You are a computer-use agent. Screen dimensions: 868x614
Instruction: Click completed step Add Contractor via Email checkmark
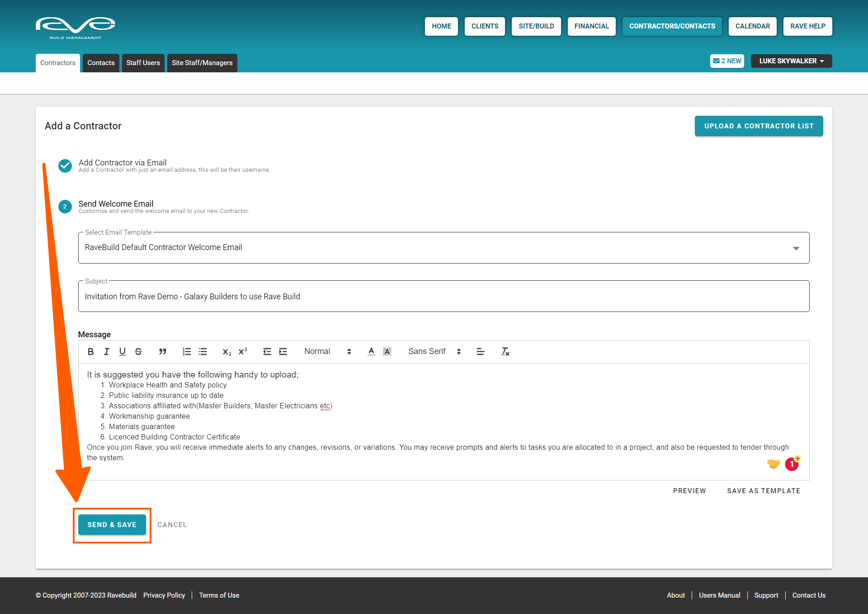(65, 166)
